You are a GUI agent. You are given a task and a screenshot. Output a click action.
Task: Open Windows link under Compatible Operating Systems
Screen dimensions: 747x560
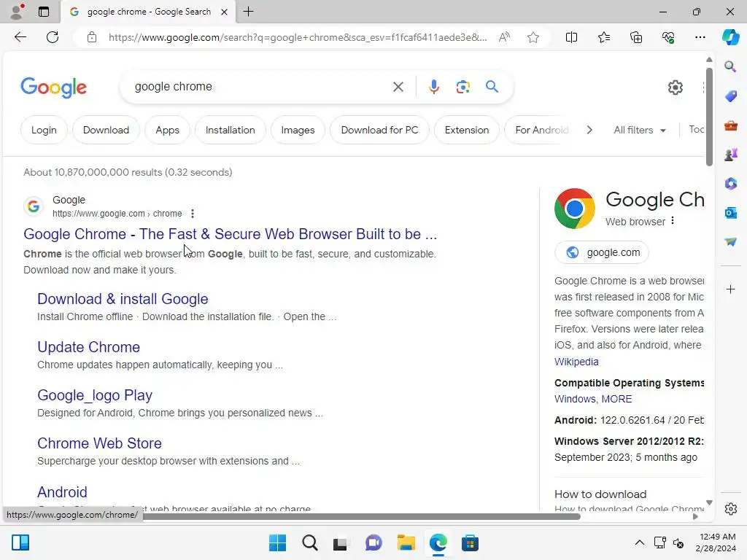(x=575, y=399)
